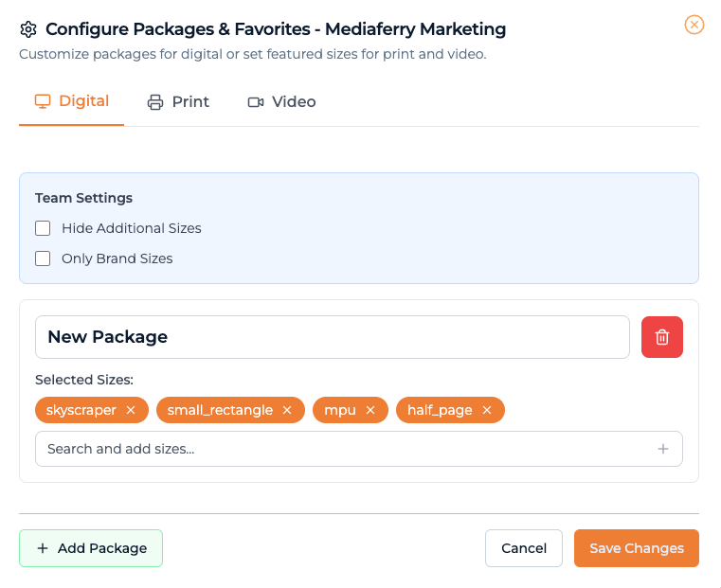721x588 pixels.
Task: Click the dialog subtitle about customizing packages
Action: pyautogui.click(x=253, y=54)
